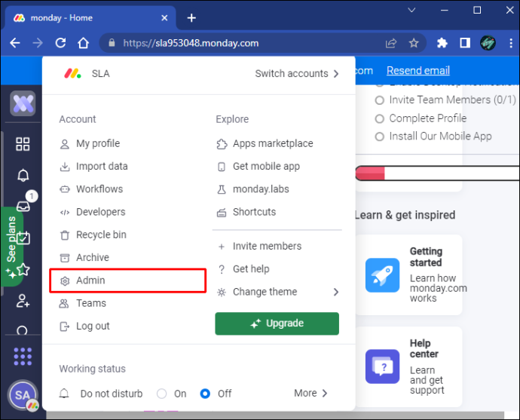Turn Do not disturb On
The image size is (520, 420).
pyautogui.click(x=161, y=394)
